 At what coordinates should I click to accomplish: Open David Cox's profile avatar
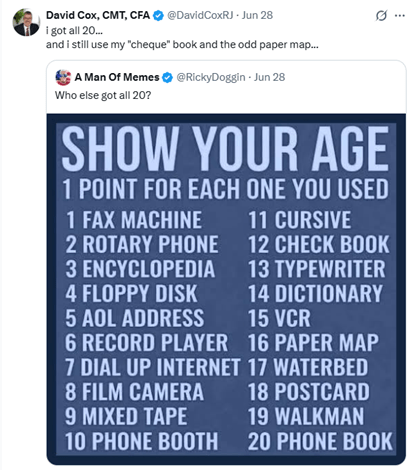pos(26,23)
